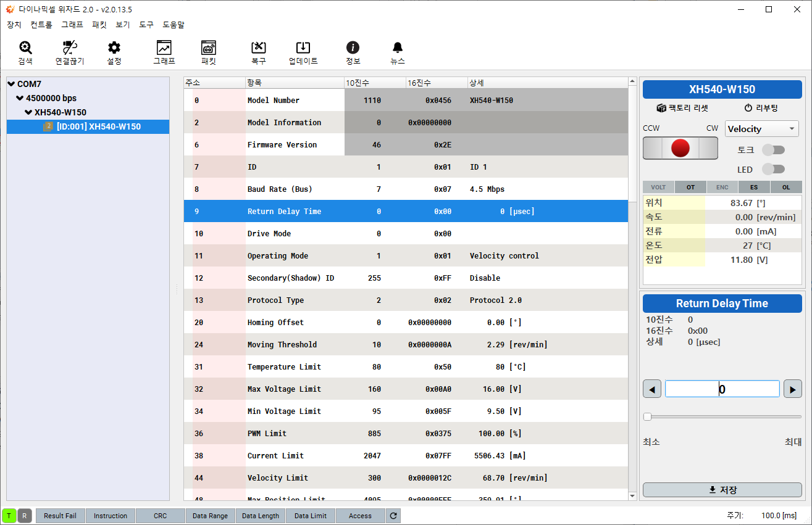Open the 뉴스 bell icon
The image size is (812, 525).
[398, 48]
